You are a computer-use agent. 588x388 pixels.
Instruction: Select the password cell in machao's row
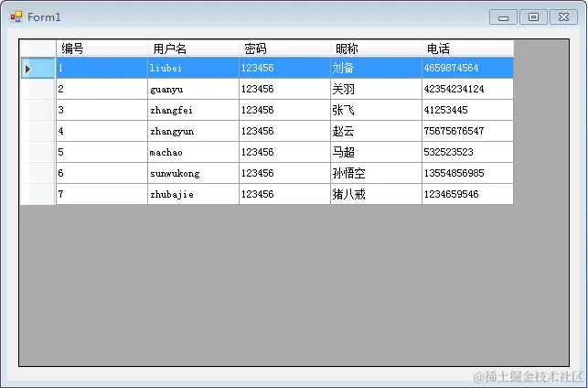284,152
